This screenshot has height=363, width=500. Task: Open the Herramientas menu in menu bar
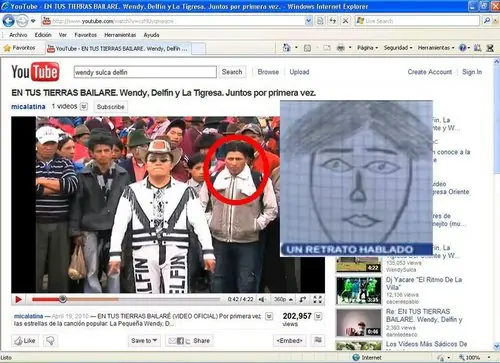(120, 35)
